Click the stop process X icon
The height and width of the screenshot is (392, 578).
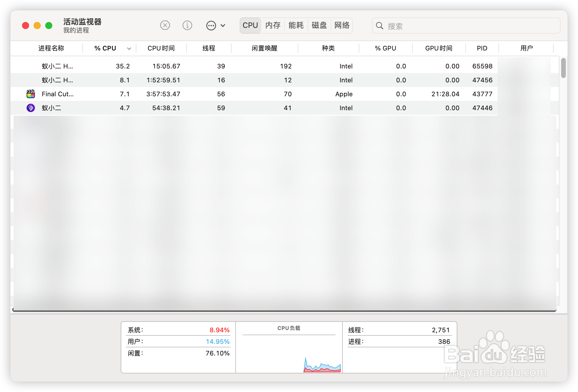[165, 26]
